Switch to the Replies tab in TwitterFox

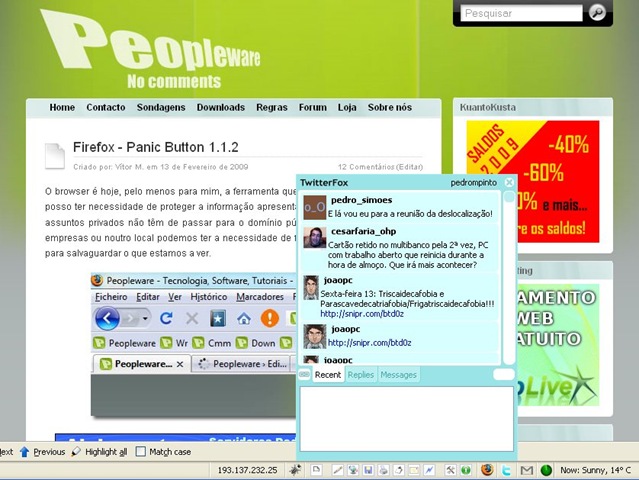[361, 374]
